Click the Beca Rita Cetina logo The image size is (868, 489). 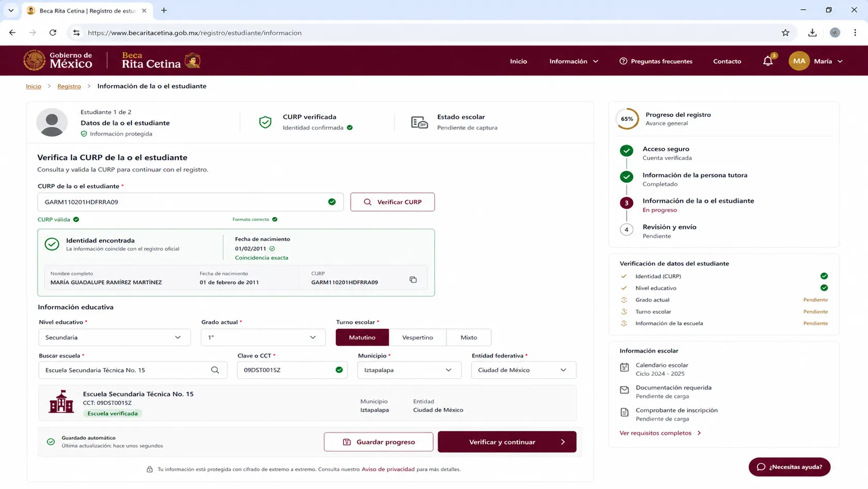click(161, 60)
